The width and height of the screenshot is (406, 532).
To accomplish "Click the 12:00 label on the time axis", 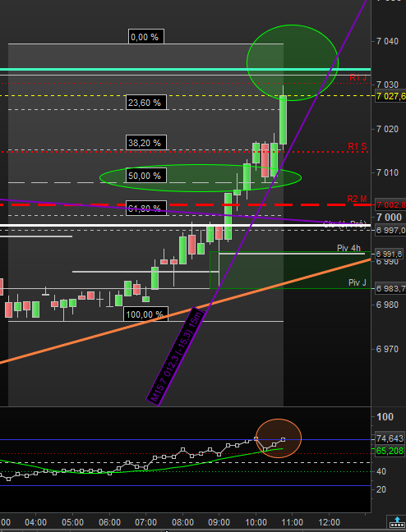I will [x=330, y=521].
